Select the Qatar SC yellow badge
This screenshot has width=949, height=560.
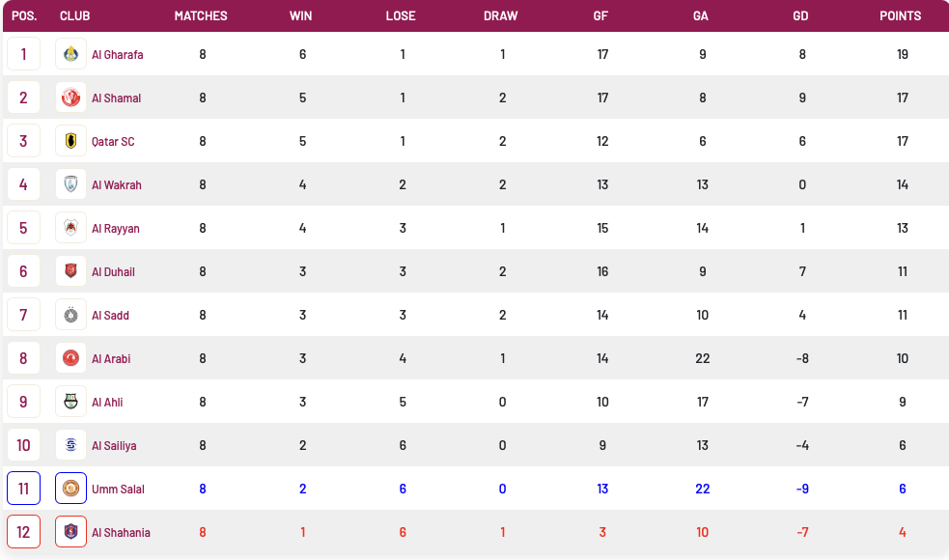[x=70, y=141]
